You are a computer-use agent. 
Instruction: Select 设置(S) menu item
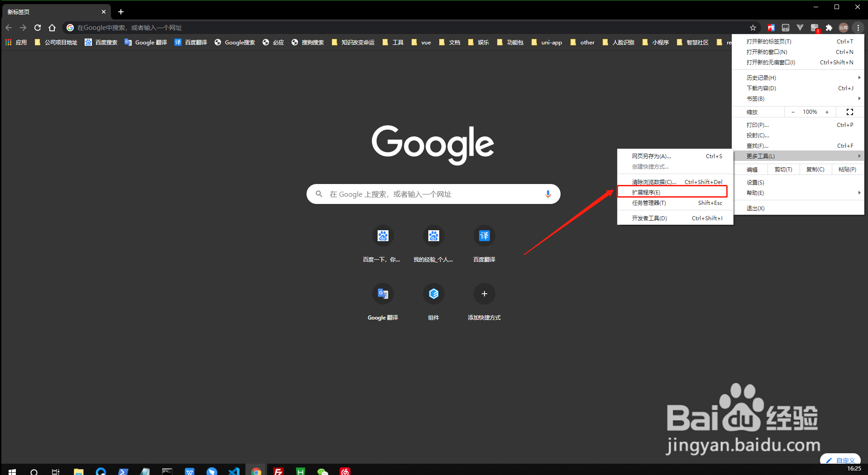point(798,182)
